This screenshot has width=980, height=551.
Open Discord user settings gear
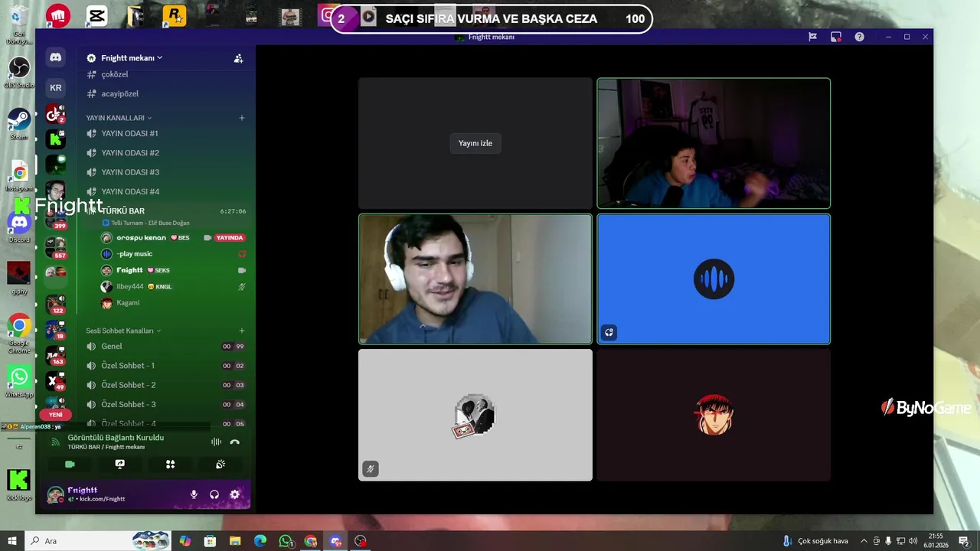(x=235, y=494)
